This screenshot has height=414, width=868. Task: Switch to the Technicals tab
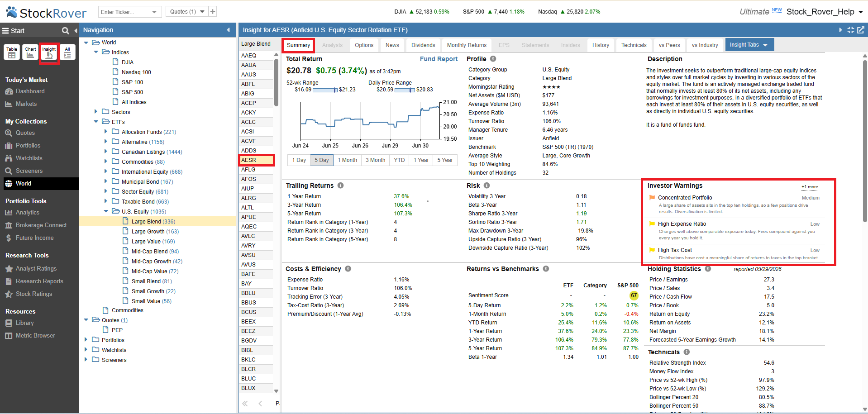point(634,45)
